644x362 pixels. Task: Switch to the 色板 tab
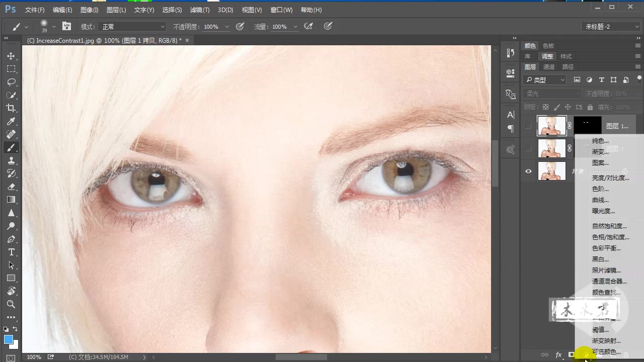pyautogui.click(x=548, y=46)
